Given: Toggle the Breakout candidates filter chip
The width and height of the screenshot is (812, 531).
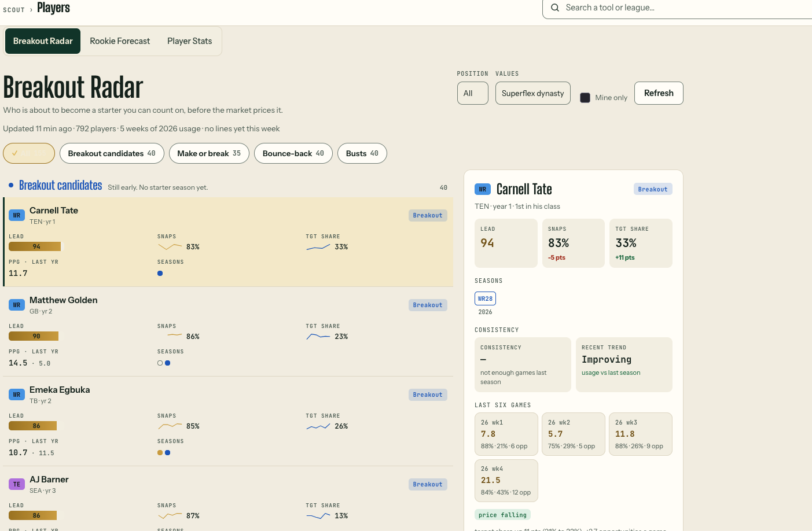Looking at the screenshot, I should click(112, 153).
